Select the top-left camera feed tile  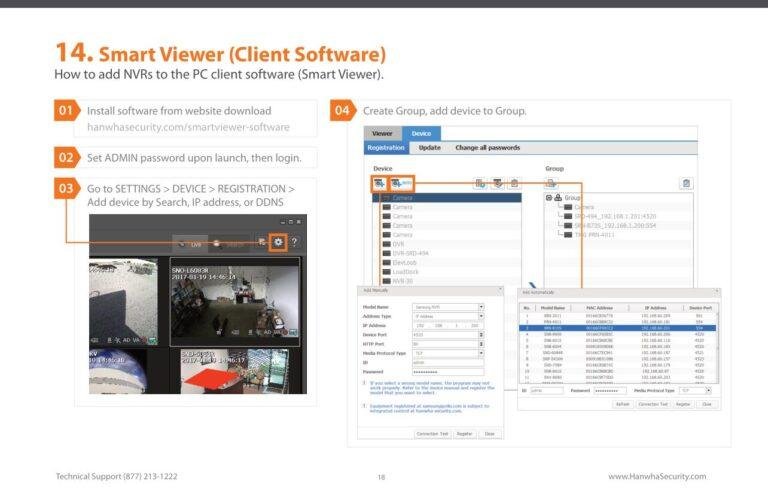point(123,301)
